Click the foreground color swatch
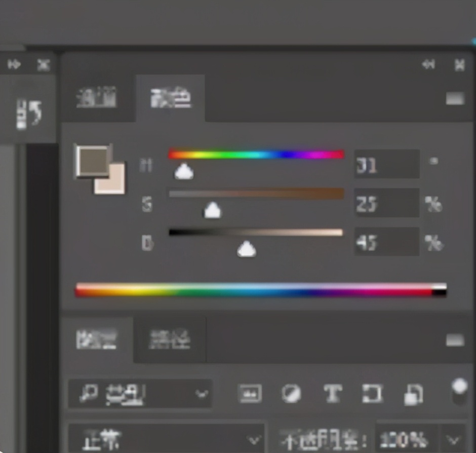The width and height of the screenshot is (476, 453). pyautogui.click(x=93, y=161)
